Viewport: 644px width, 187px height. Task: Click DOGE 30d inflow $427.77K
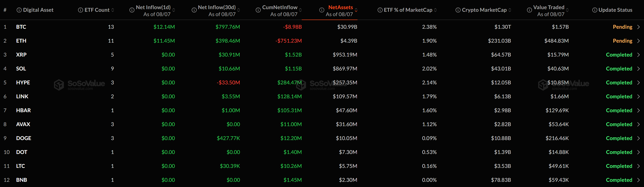(228, 138)
